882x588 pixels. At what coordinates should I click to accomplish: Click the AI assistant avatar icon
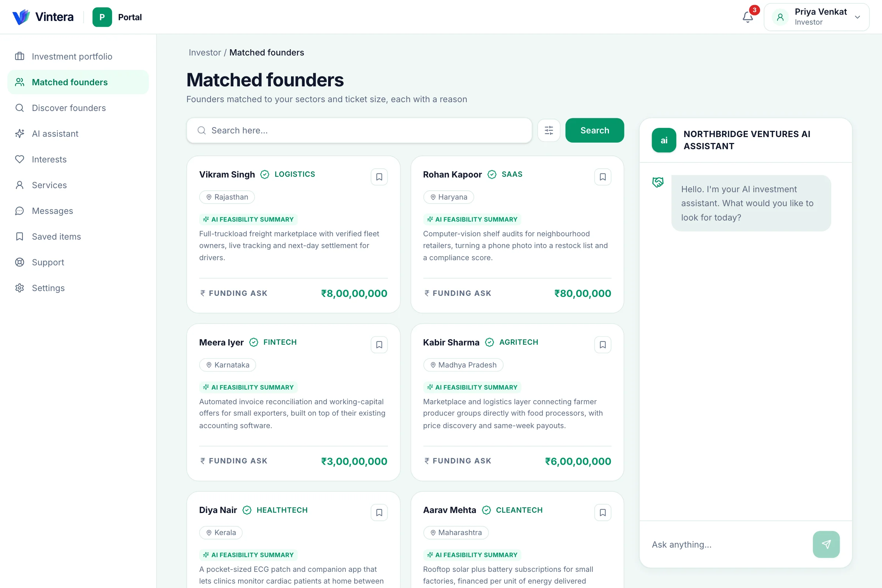click(664, 140)
